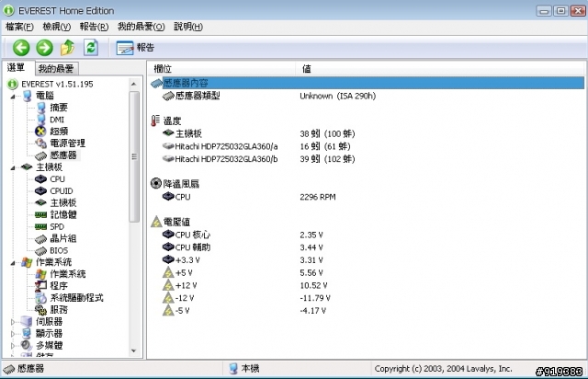
Task: Click the 顯示器 display icon
Action: click(27, 334)
